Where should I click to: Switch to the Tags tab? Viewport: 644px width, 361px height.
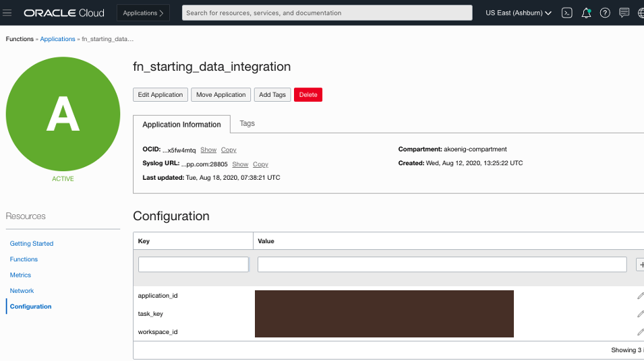(247, 123)
